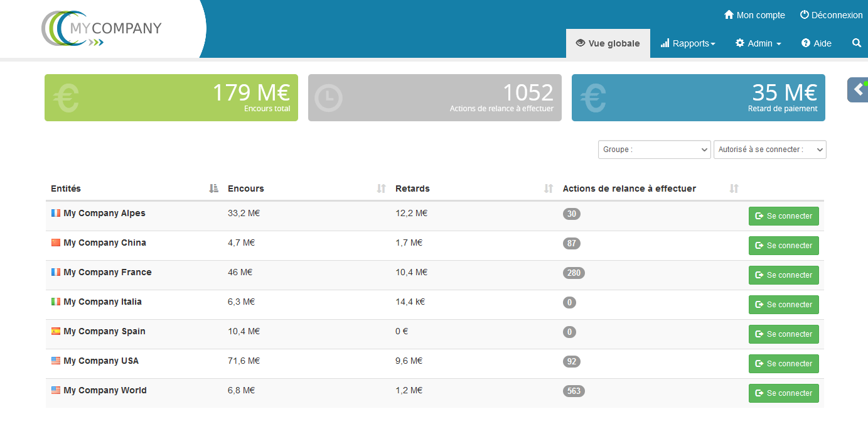Expand the Rapports menu

tap(688, 43)
